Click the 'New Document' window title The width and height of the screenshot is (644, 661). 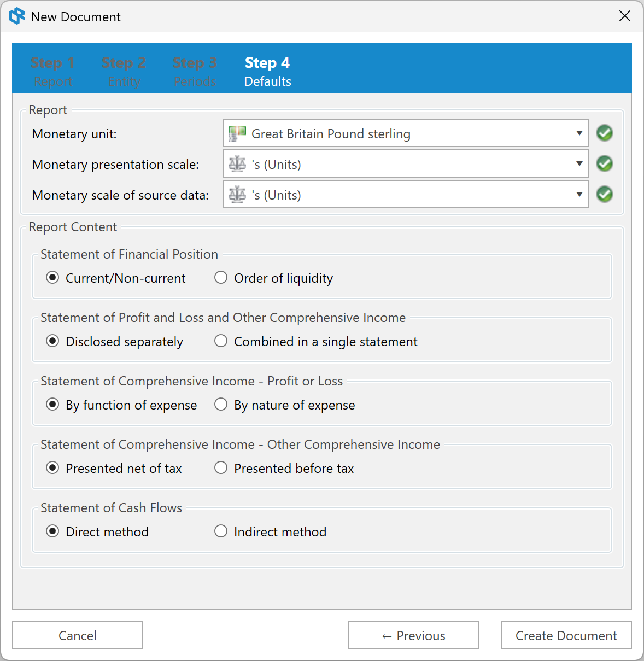75,17
